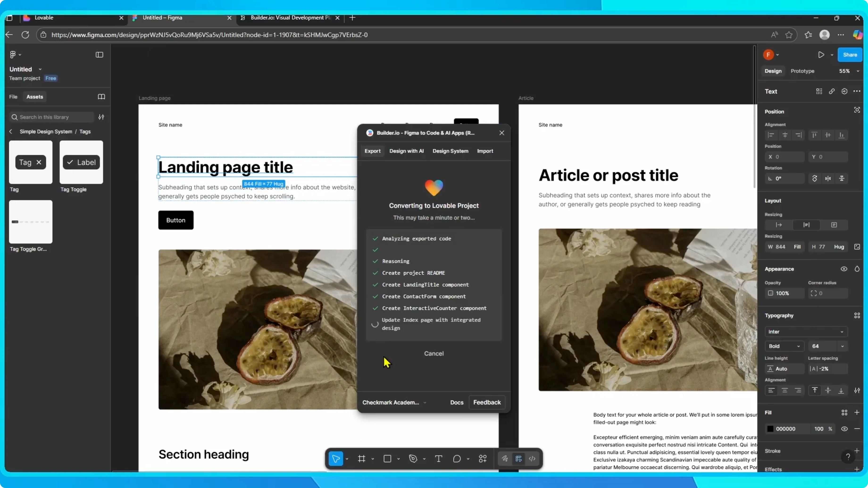
Task: Open the Actions components tool
Action: pos(483,459)
